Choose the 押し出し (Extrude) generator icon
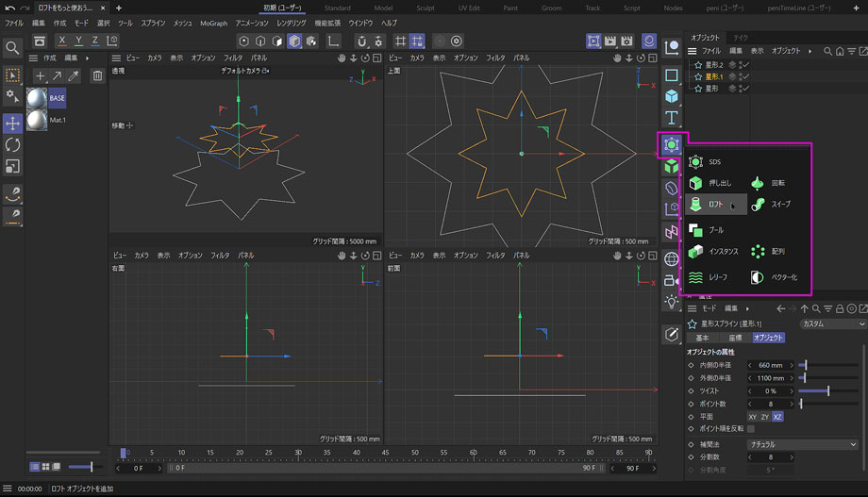Image resolution: width=868 pixels, height=497 pixels. click(695, 183)
